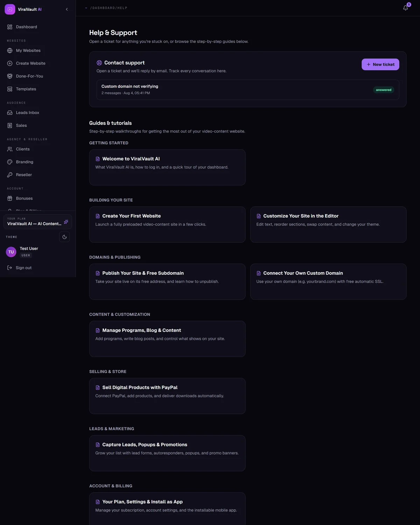This screenshot has width=420, height=525.
Task: Click the ViralVault AI logo icon
Action: 10,9
